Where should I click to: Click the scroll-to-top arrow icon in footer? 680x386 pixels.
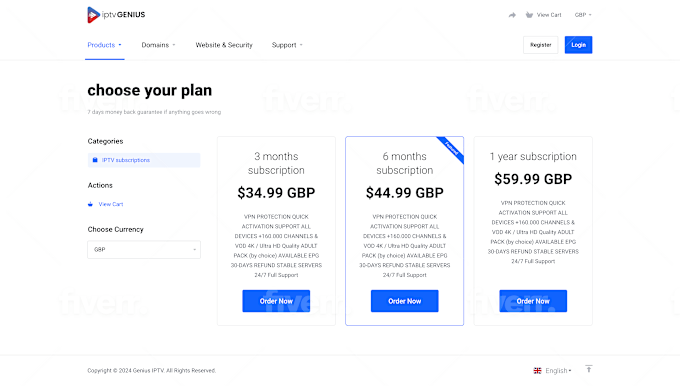coord(588,369)
